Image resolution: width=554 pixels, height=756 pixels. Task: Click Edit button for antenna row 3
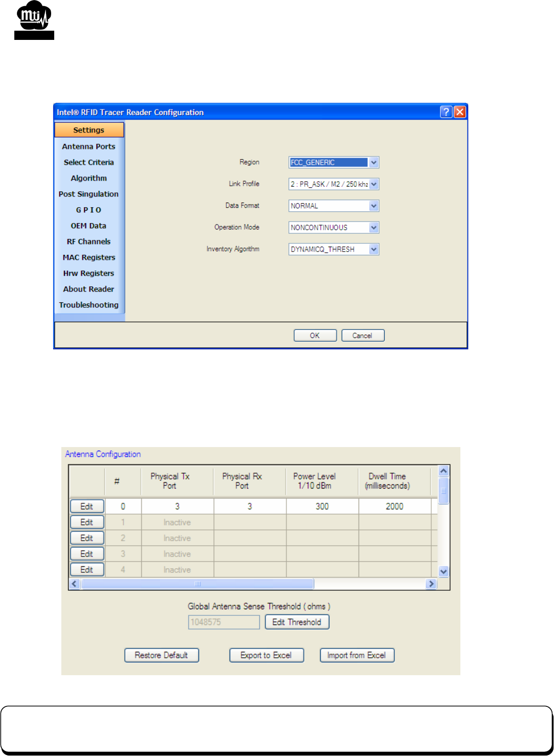click(x=87, y=554)
